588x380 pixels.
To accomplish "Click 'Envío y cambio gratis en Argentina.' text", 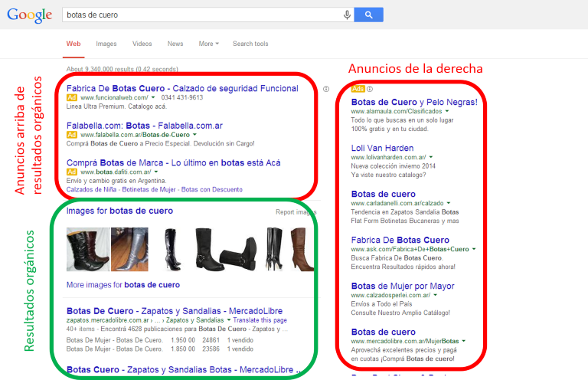I will [116, 181].
